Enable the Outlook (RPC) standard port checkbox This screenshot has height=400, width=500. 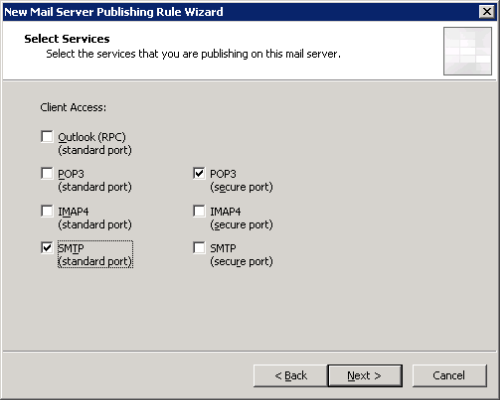pos(47,137)
